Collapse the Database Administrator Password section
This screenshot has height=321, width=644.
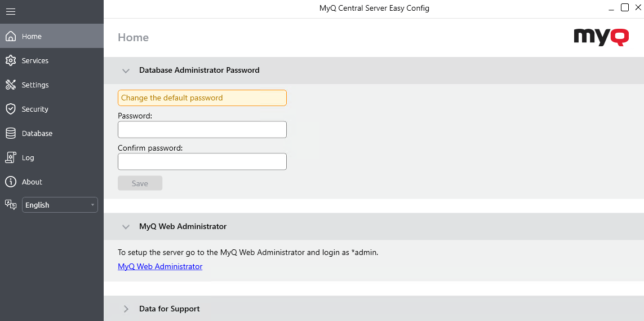[126, 71]
